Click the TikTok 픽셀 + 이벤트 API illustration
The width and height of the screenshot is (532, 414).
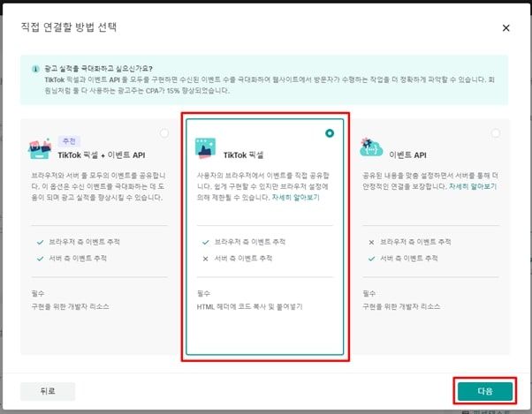(41, 148)
